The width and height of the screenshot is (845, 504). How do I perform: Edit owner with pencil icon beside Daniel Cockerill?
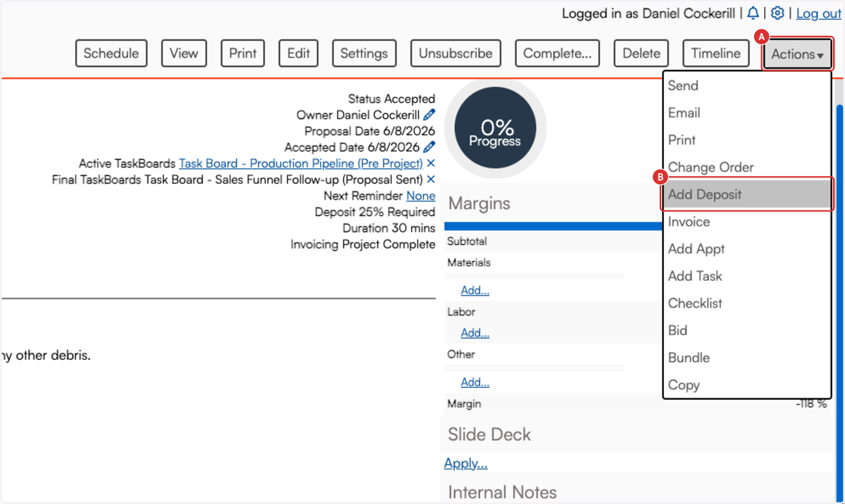(429, 115)
